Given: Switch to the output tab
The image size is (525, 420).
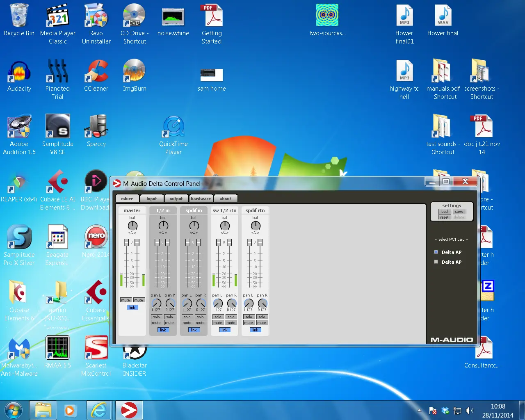Looking at the screenshot, I should click(176, 199).
